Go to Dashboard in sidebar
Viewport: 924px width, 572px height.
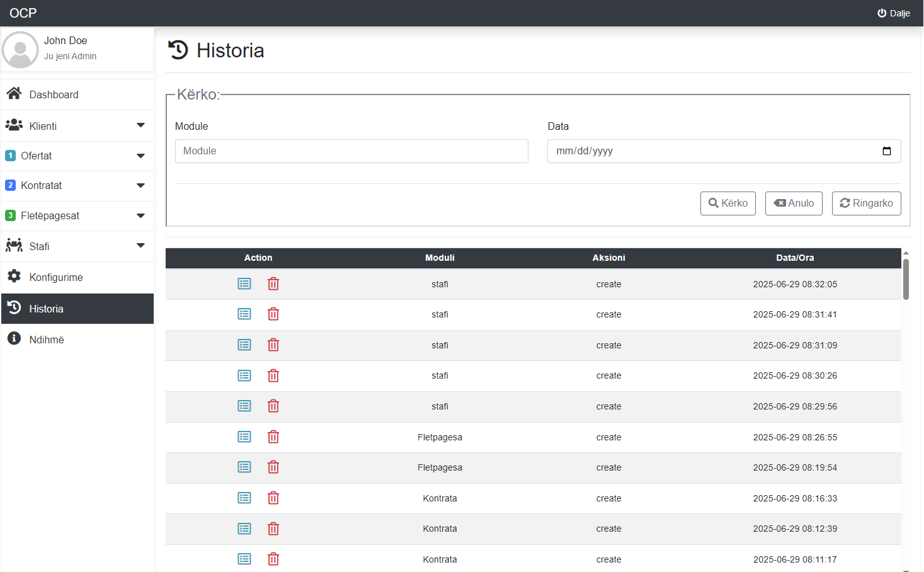pos(77,94)
